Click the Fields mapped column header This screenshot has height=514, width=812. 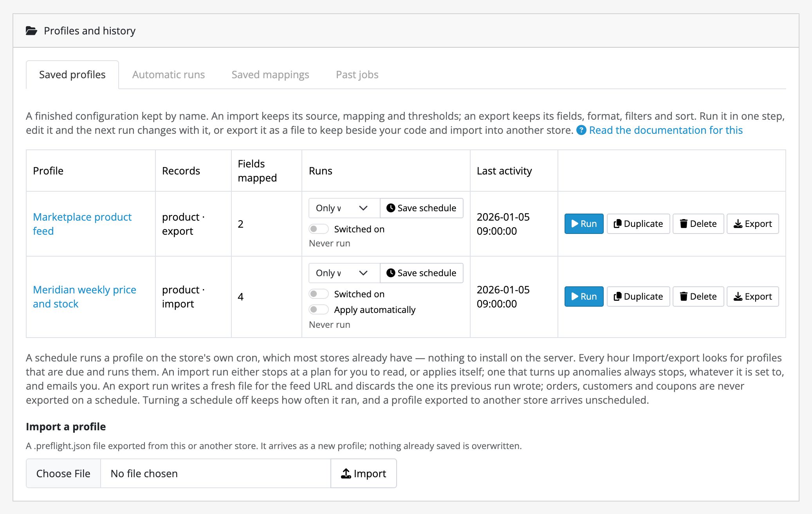click(266, 171)
